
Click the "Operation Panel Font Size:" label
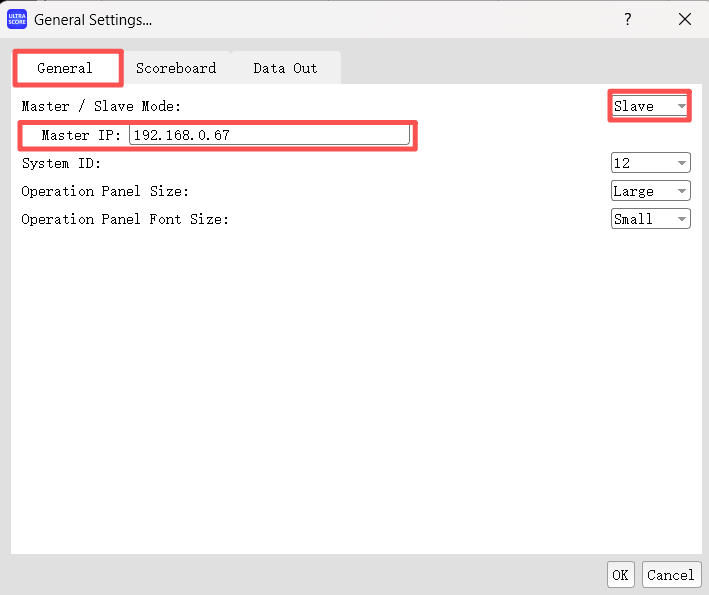(x=125, y=219)
